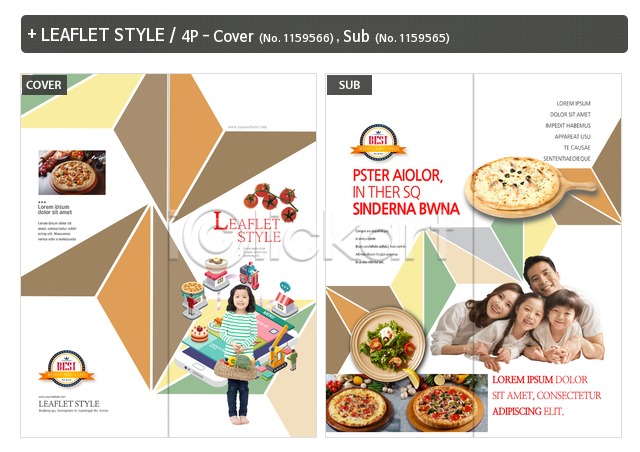Click the plus sign in header bar
Viewport: 640px width, 452px height.
32,34
